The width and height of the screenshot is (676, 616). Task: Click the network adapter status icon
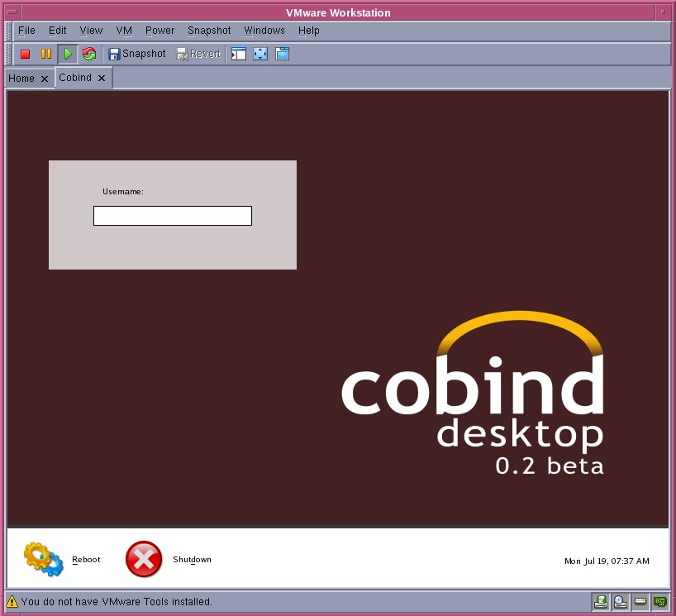(x=659, y=601)
